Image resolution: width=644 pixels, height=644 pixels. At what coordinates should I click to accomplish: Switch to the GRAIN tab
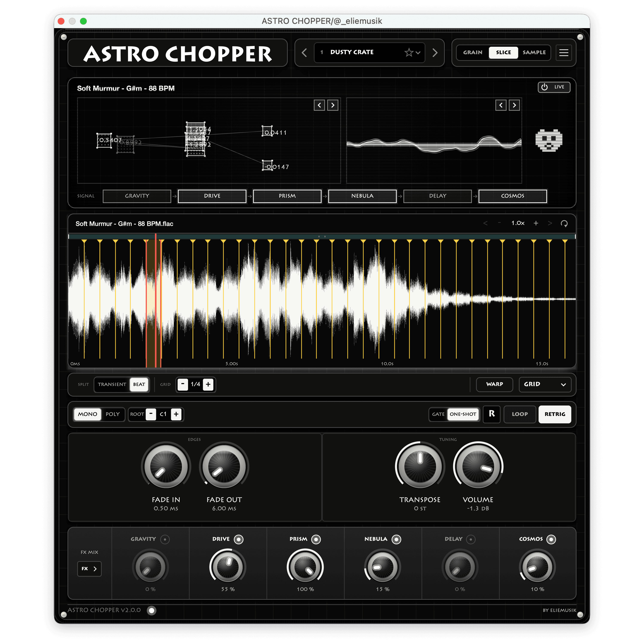coord(473,52)
